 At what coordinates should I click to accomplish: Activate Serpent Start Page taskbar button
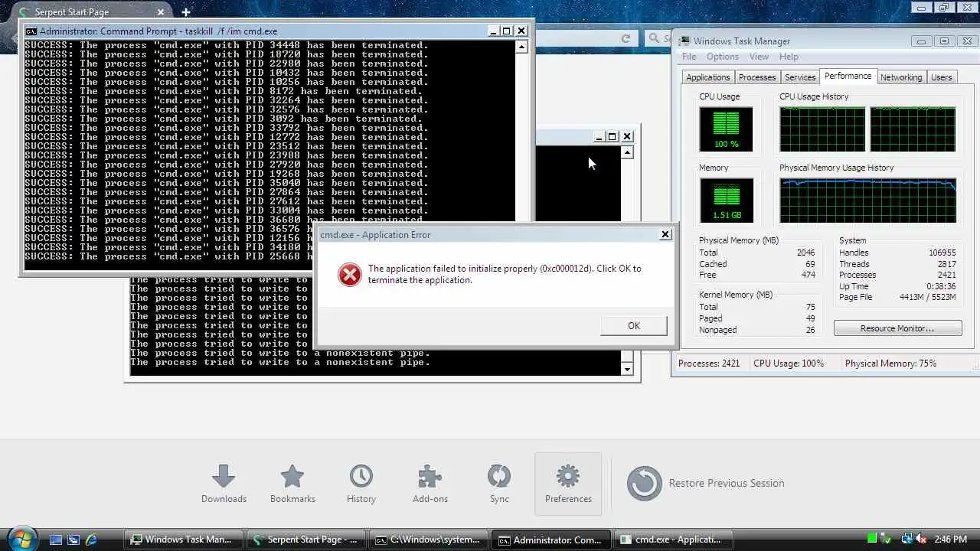pos(306,540)
